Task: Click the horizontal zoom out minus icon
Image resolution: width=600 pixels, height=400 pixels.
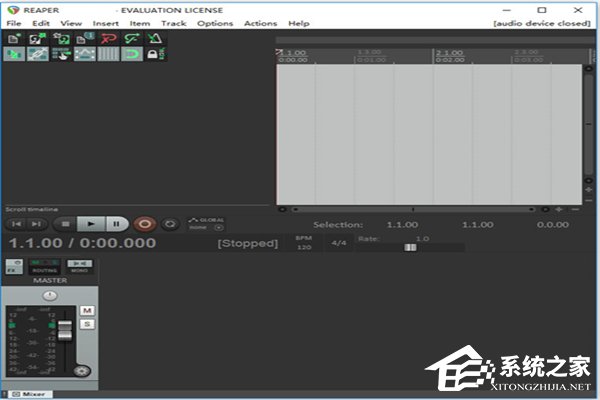Action: tap(575, 209)
